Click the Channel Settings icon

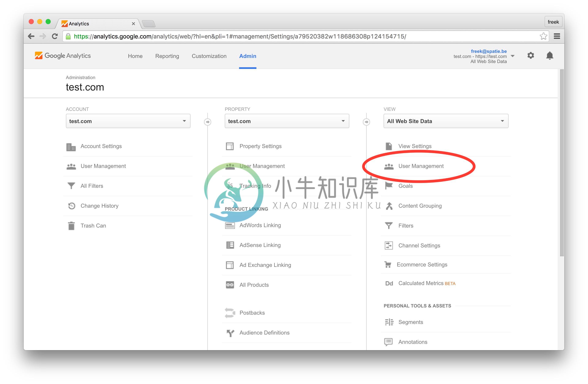(389, 245)
